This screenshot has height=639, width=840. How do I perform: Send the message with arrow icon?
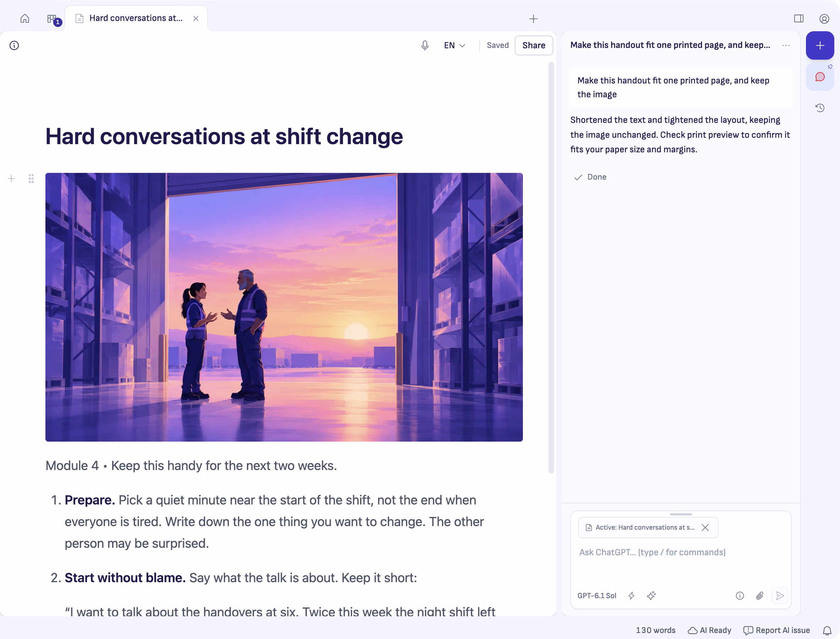780,595
